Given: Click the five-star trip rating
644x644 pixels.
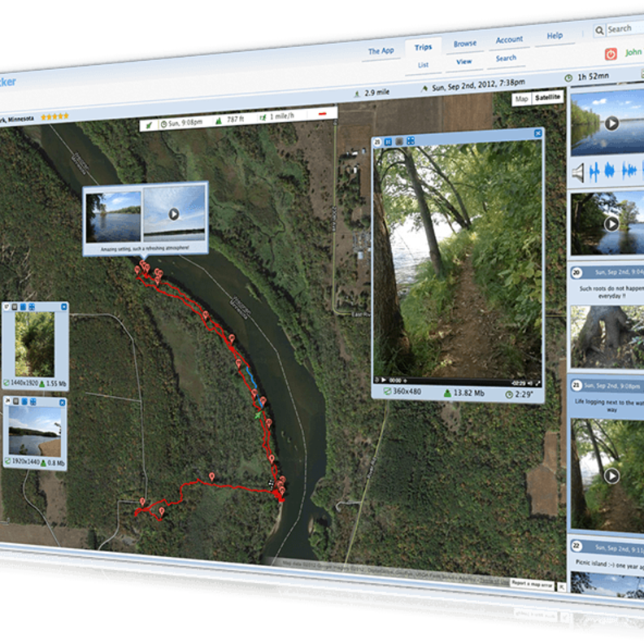Looking at the screenshot, I should 54,116.
